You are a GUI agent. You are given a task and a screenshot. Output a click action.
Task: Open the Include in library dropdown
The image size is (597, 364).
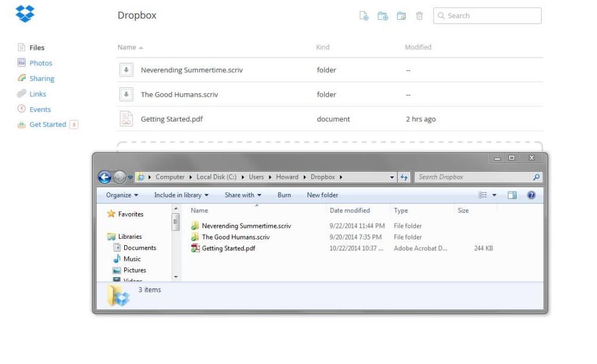(181, 195)
